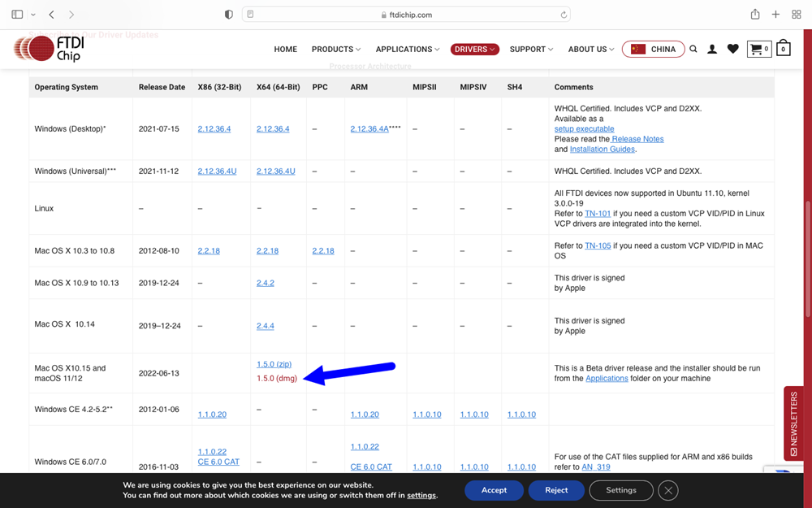Open the TN-101 technical note link
The image size is (812, 508).
coord(598,214)
